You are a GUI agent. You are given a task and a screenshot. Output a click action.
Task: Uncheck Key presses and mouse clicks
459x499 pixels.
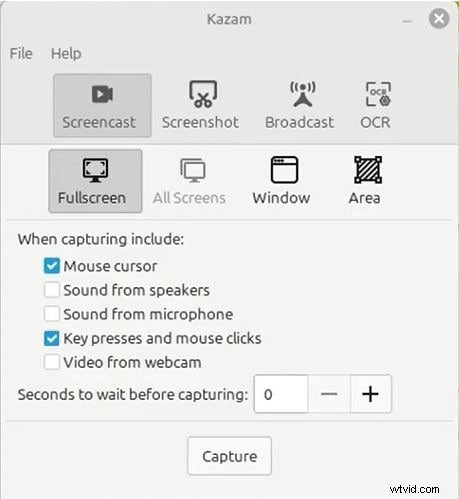52,338
